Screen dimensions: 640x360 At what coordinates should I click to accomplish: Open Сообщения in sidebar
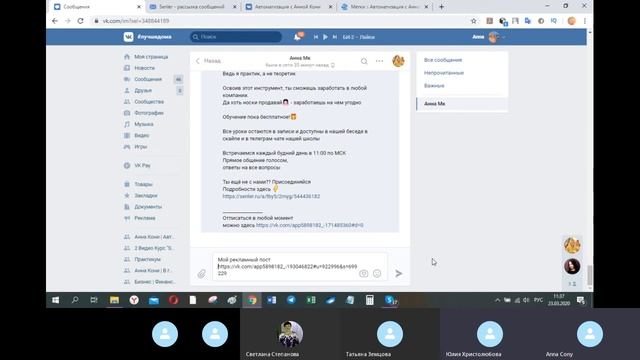point(148,79)
